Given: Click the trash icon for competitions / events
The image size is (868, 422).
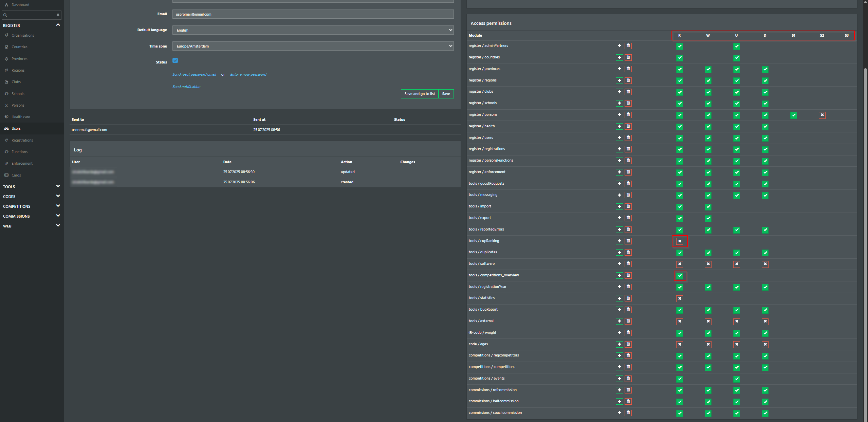Looking at the screenshot, I should click(628, 379).
